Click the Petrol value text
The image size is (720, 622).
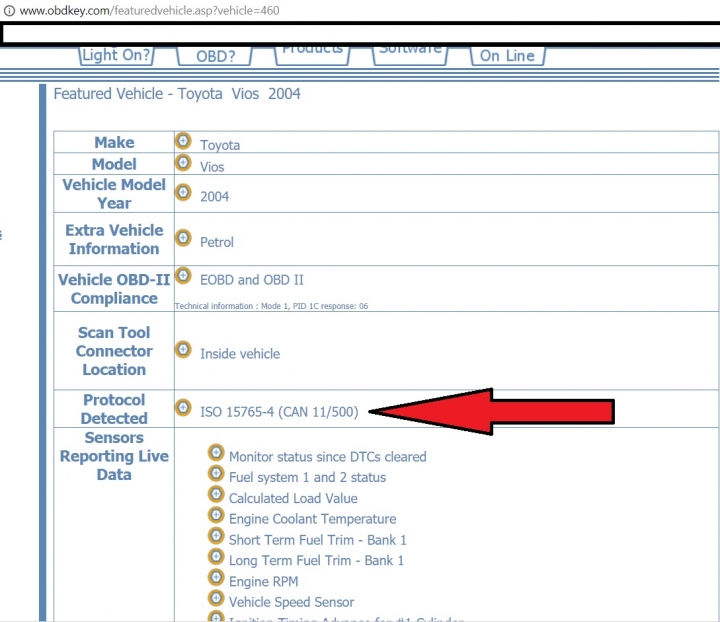coord(217,242)
